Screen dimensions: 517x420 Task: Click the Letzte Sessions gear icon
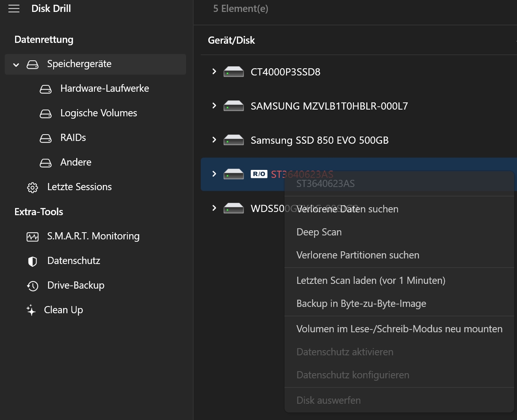pyautogui.click(x=33, y=187)
